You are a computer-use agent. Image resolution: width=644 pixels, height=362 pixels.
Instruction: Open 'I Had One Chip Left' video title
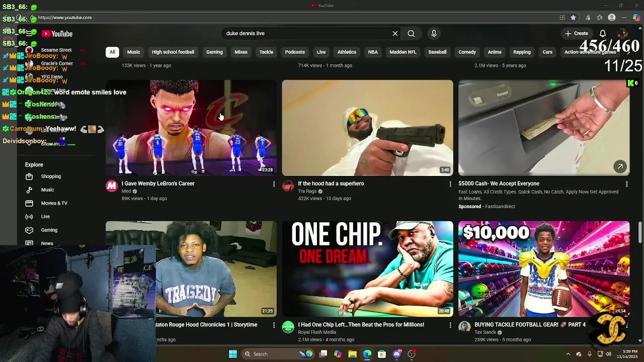[x=361, y=325]
